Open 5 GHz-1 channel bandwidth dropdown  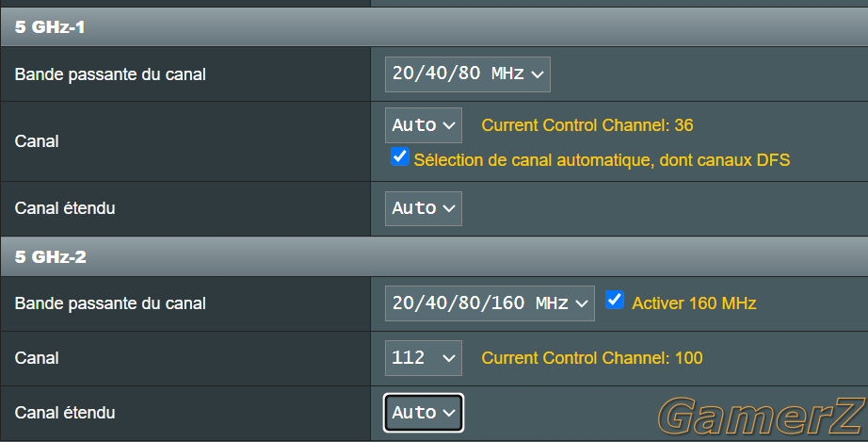(x=468, y=74)
